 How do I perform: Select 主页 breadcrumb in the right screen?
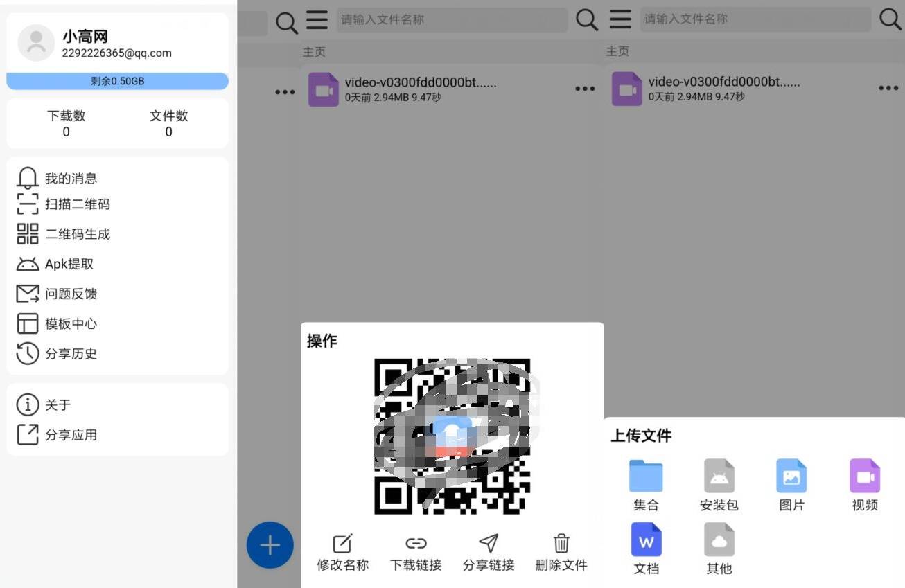tap(617, 52)
